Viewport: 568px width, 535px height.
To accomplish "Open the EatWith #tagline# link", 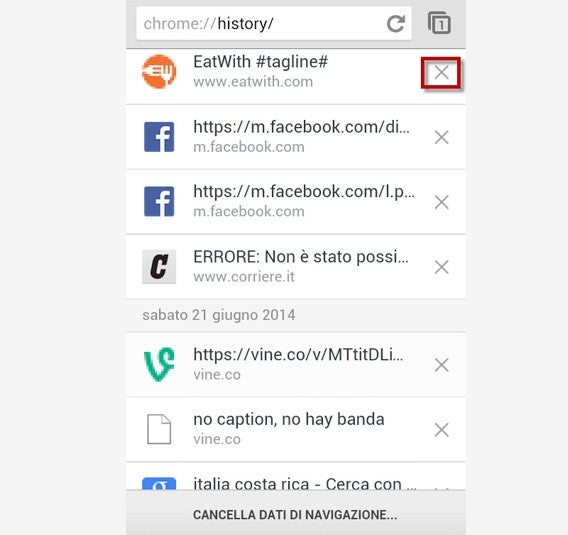I will click(260, 62).
